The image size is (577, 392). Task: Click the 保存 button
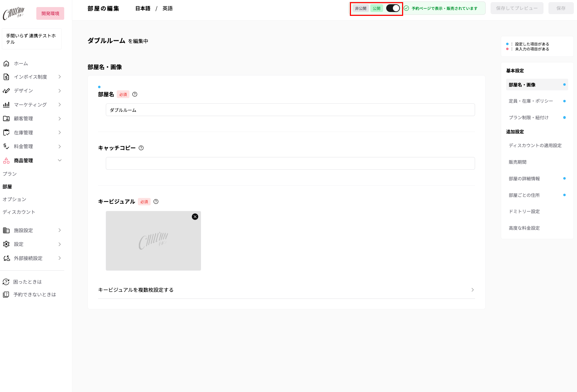561,8
